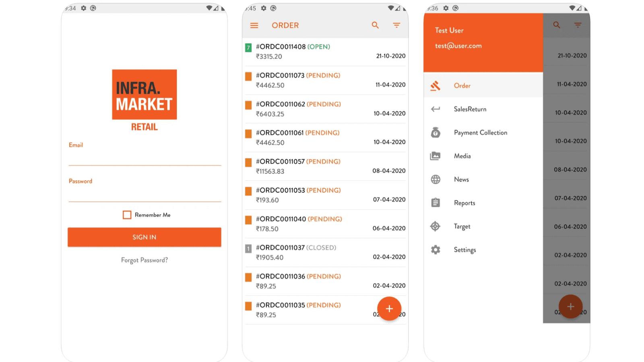Open closed order #ORDC0011037

tap(325, 253)
